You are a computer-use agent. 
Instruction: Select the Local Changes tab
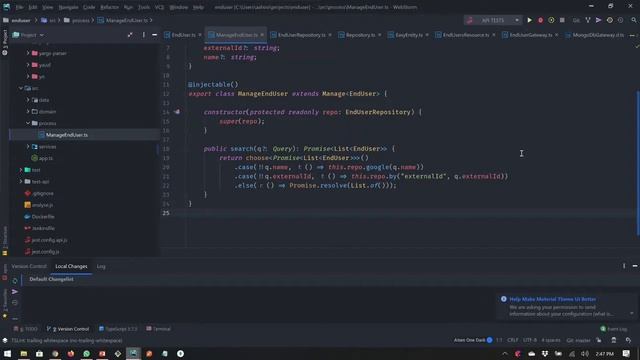coord(71,267)
